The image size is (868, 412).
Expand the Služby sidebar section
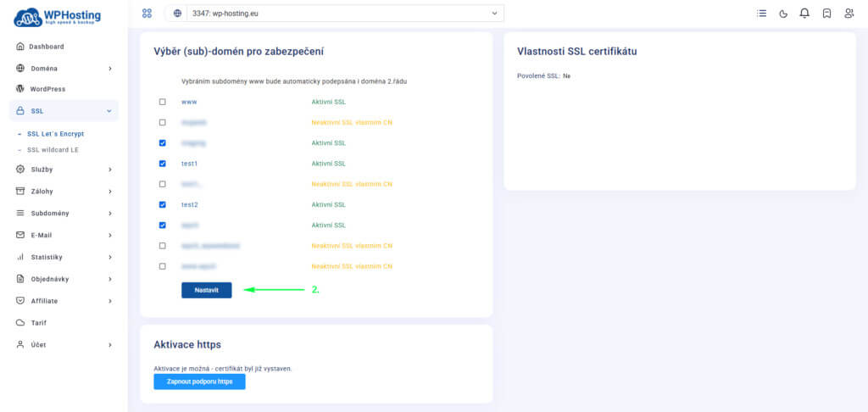(x=64, y=170)
